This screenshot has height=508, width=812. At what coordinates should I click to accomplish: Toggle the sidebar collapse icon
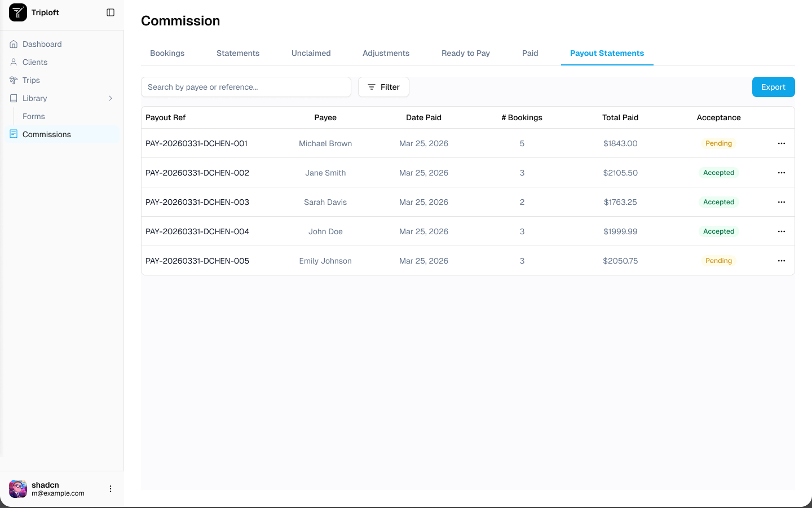click(x=111, y=12)
